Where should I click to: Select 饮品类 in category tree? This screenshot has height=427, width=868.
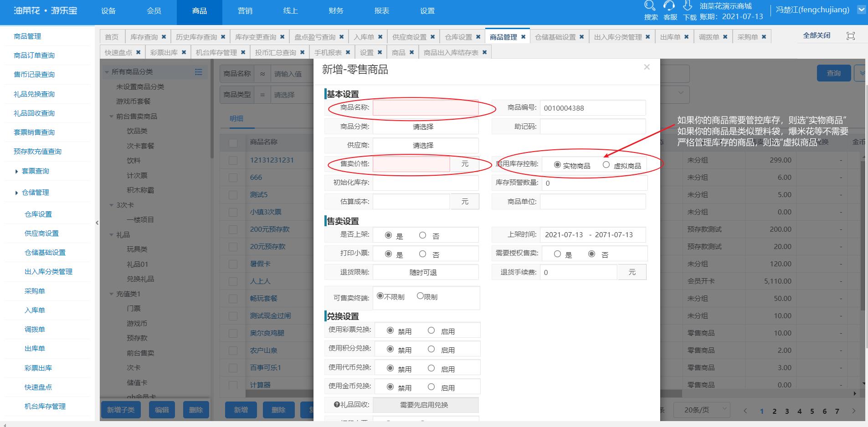tap(137, 131)
